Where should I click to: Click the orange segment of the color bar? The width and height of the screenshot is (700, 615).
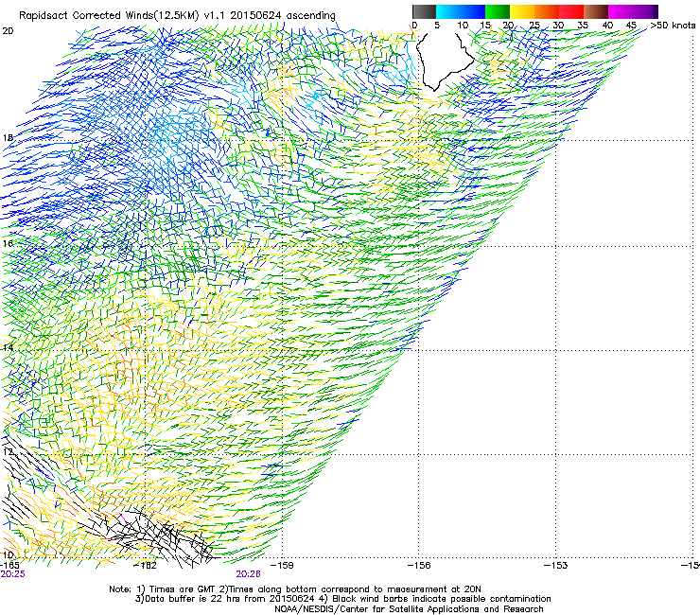coord(546,11)
